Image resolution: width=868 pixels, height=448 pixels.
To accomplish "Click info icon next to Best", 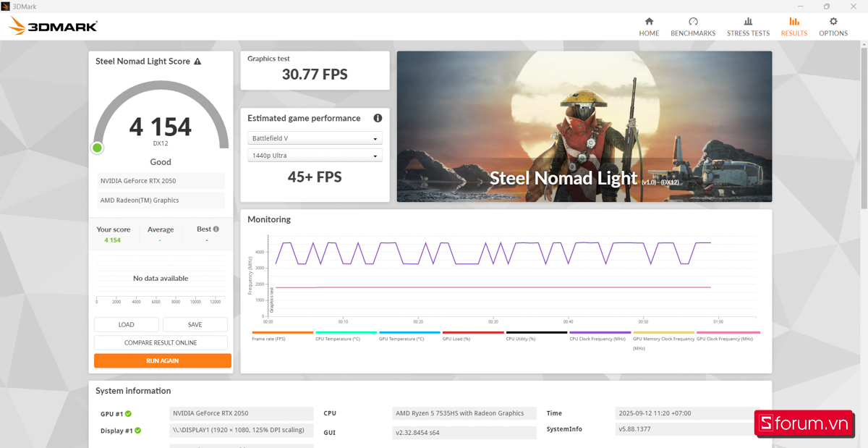I will [216, 229].
